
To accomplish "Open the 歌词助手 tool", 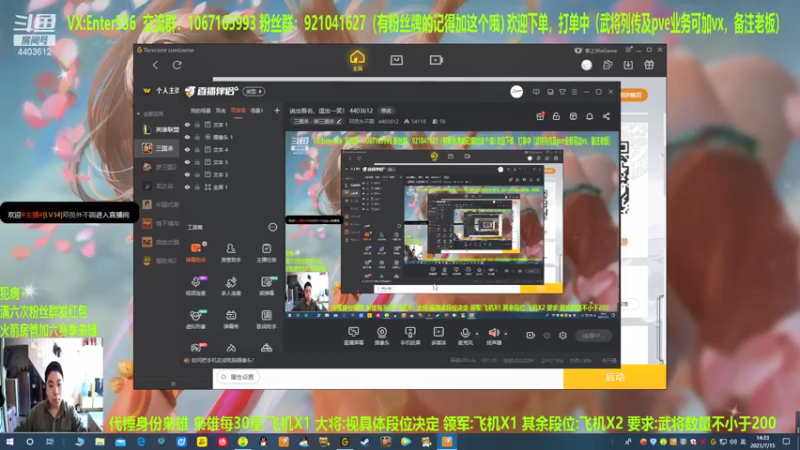I will pyautogui.click(x=266, y=319).
